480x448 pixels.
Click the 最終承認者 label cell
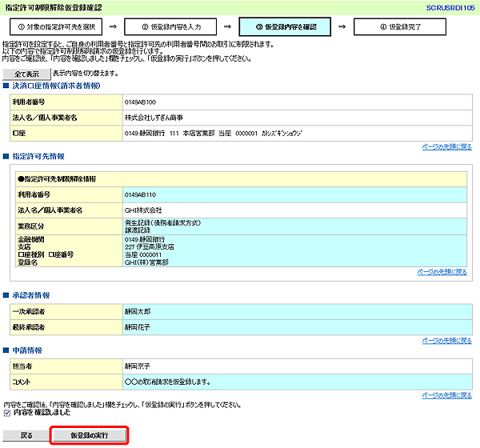[x=66, y=327]
